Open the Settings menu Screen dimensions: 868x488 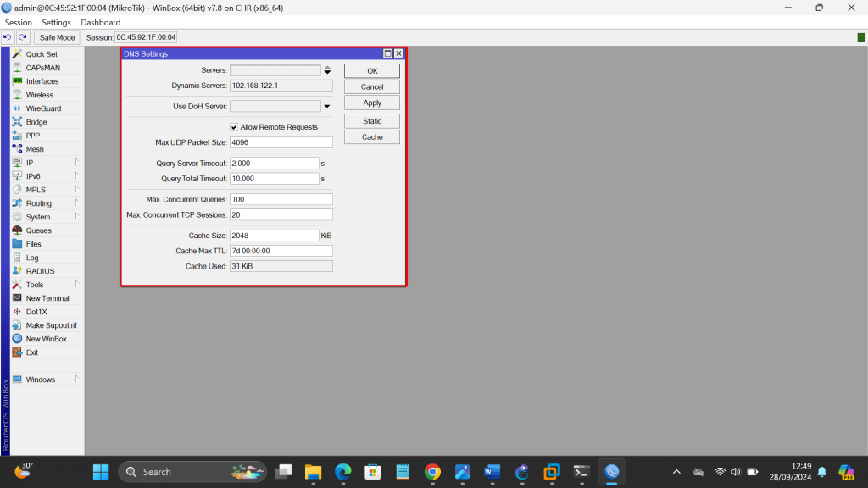(x=57, y=23)
